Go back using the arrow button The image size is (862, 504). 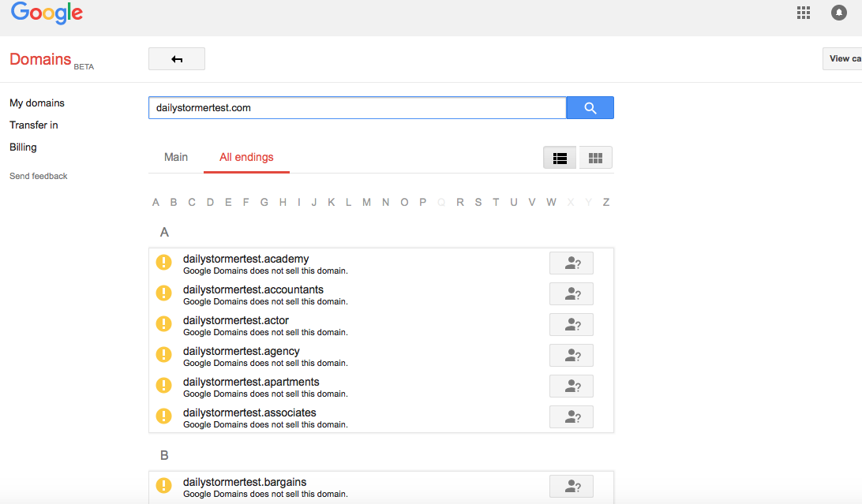[x=177, y=58]
